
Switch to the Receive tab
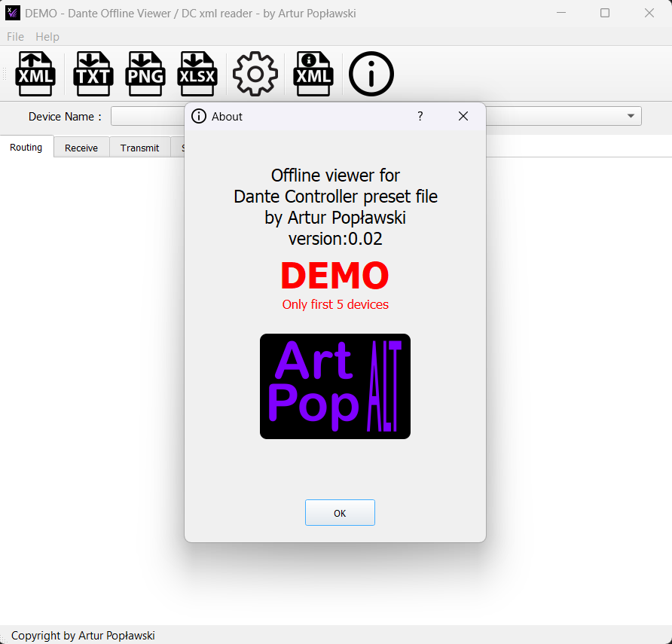point(81,148)
